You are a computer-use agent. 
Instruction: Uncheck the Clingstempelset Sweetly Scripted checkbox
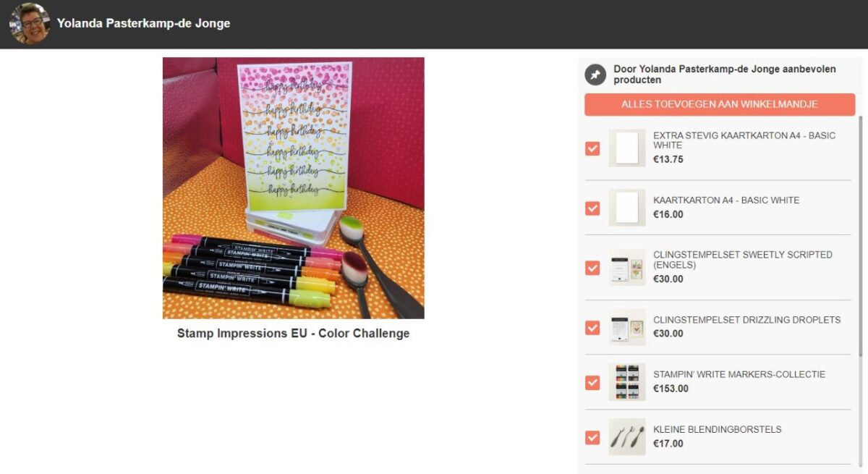592,268
